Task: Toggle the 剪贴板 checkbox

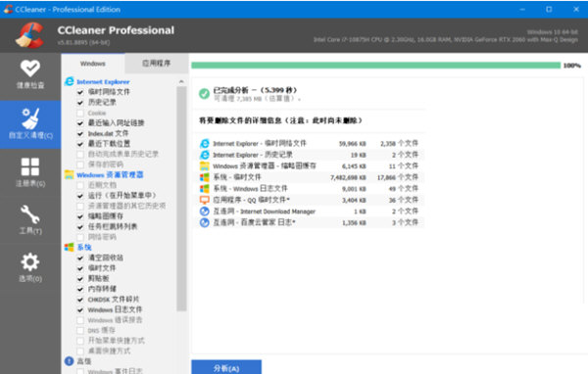Action: 80,278
